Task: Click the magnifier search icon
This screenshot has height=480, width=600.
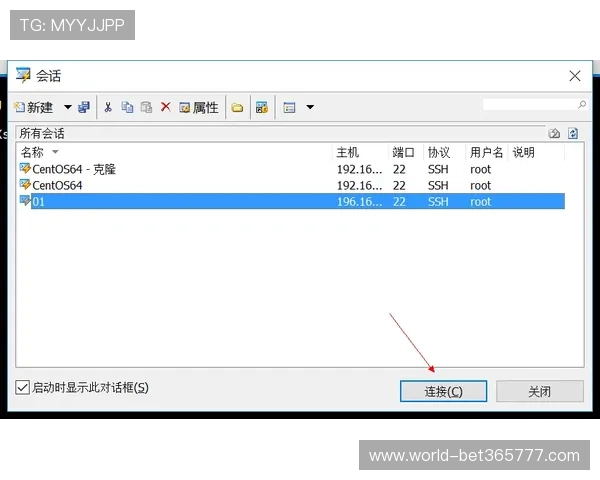Action: click(582, 104)
